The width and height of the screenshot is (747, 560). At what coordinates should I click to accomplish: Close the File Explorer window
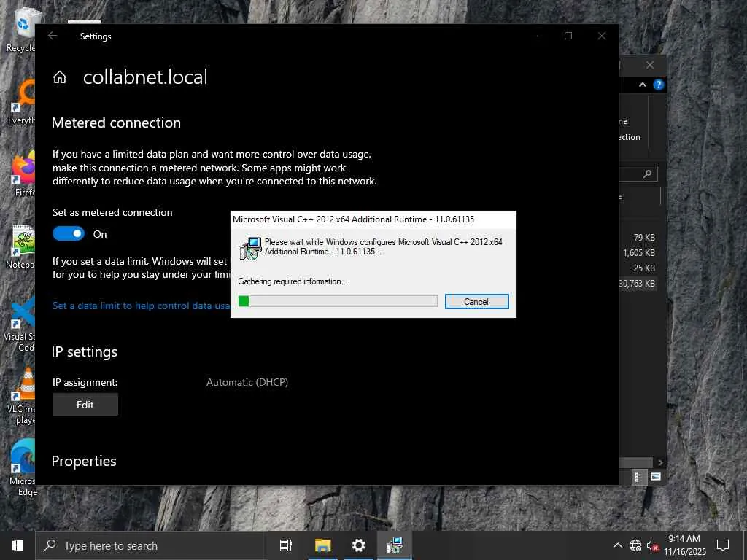point(650,65)
